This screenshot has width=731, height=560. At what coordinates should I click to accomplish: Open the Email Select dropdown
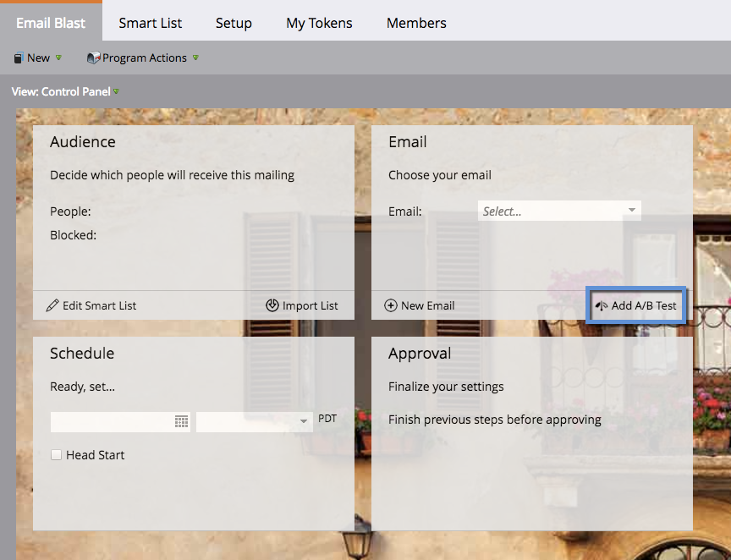pos(559,211)
